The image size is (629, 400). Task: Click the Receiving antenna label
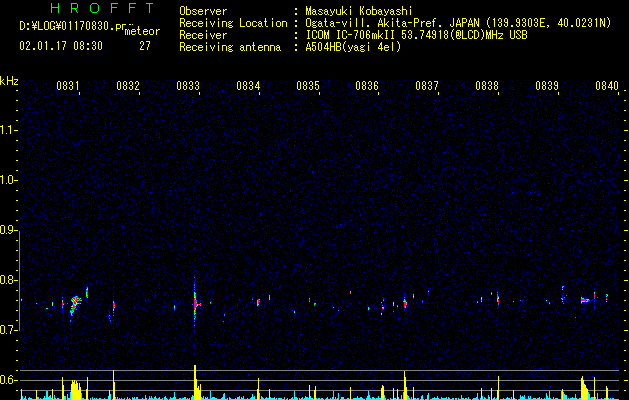point(230,47)
